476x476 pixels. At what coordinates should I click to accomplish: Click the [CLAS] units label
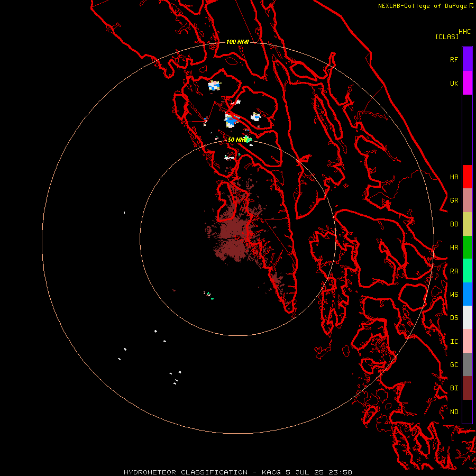(x=447, y=36)
